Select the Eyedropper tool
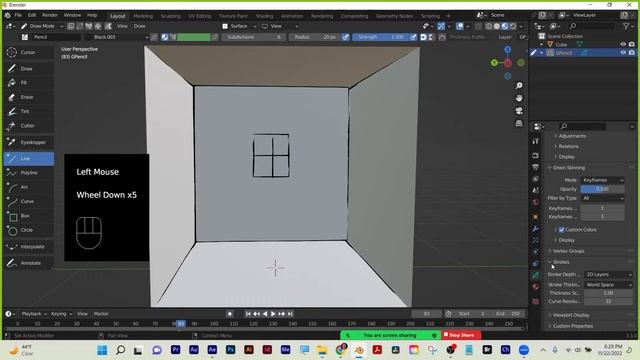Screen dimensions: 640x360 pos(29,142)
